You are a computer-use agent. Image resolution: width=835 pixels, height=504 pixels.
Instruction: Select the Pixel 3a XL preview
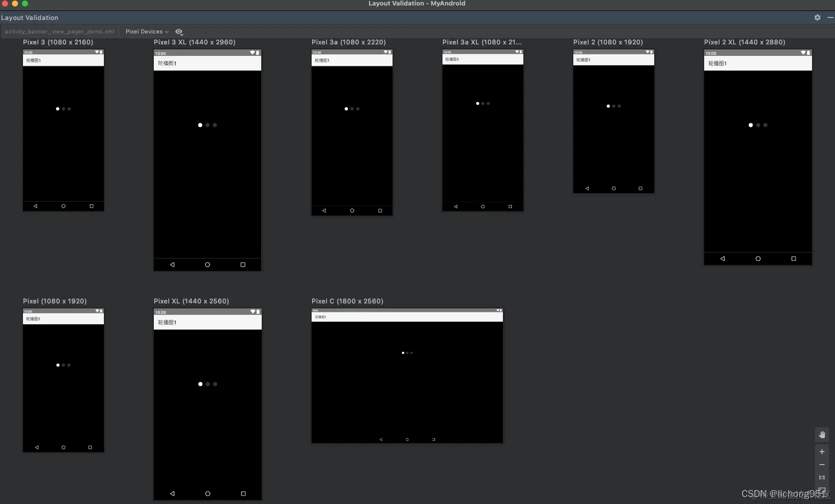[483, 130]
